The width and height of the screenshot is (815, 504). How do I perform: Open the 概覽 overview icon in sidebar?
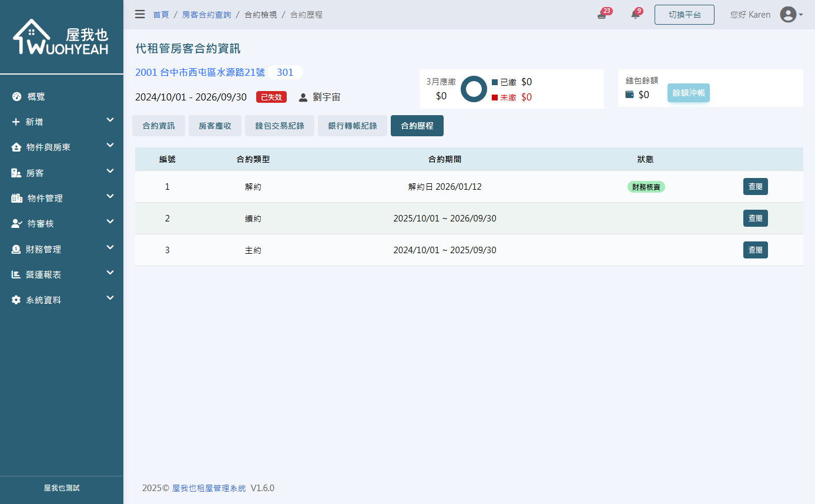pyautogui.click(x=15, y=96)
